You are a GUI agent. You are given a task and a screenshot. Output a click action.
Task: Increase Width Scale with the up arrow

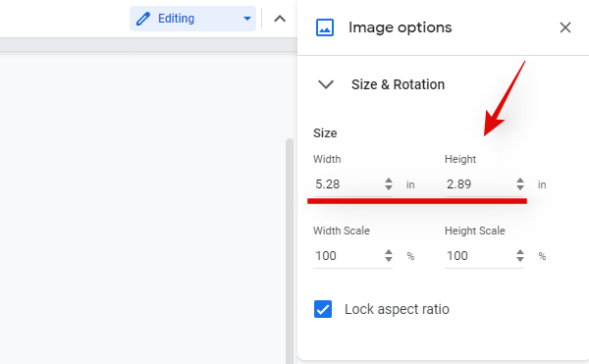coord(389,252)
